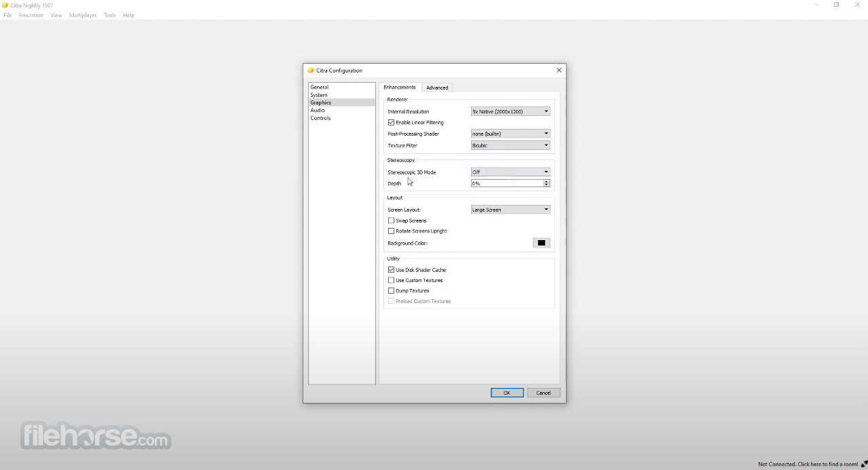Open the Help menu

point(128,15)
